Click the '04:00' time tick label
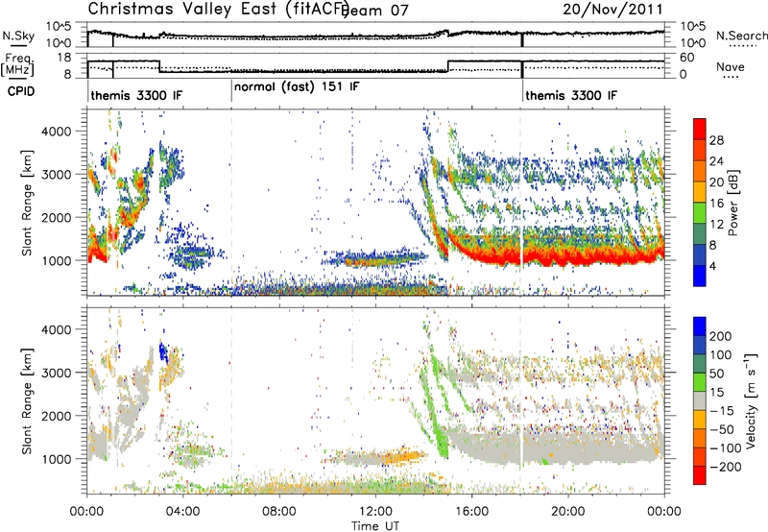Screen dimensions: 768x532 tap(183, 512)
